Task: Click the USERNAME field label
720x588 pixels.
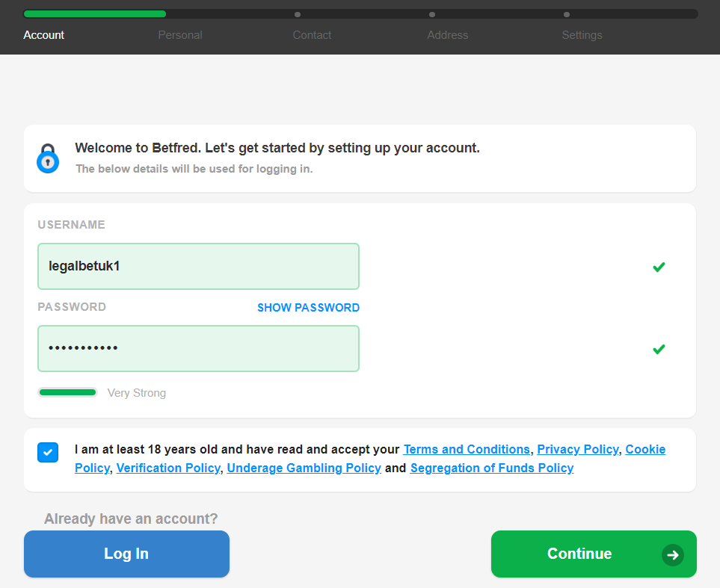Action: (72, 224)
